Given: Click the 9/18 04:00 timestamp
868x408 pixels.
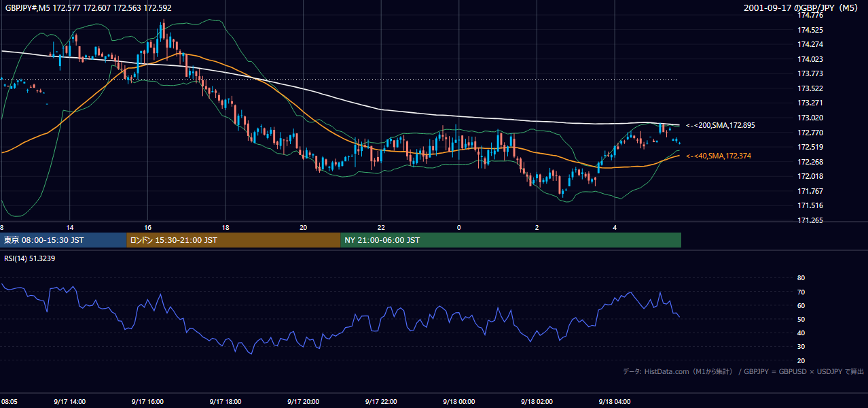Looking at the screenshot, I should 615,402.
